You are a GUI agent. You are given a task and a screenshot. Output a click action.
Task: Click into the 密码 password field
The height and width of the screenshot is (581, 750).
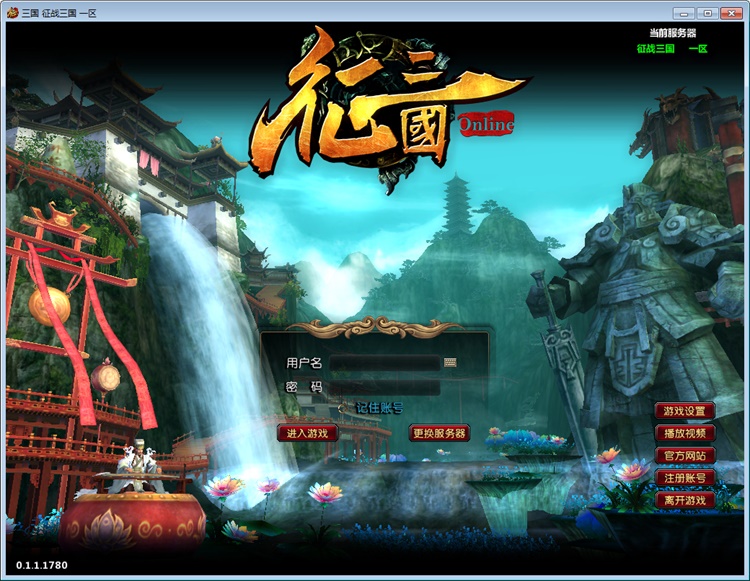[385, 387]
